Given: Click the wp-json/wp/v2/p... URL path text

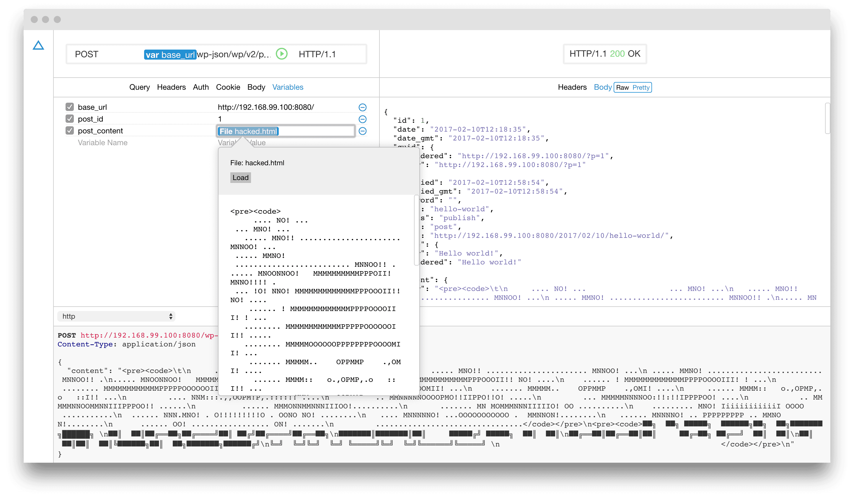Looking at the screenshot, I should pos(234,54).
